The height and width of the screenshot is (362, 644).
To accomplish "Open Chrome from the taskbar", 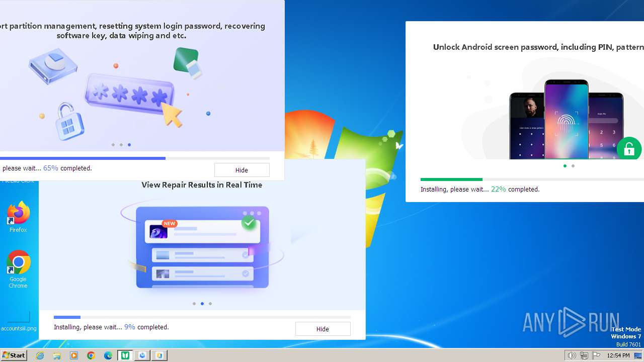I will 91,355.
